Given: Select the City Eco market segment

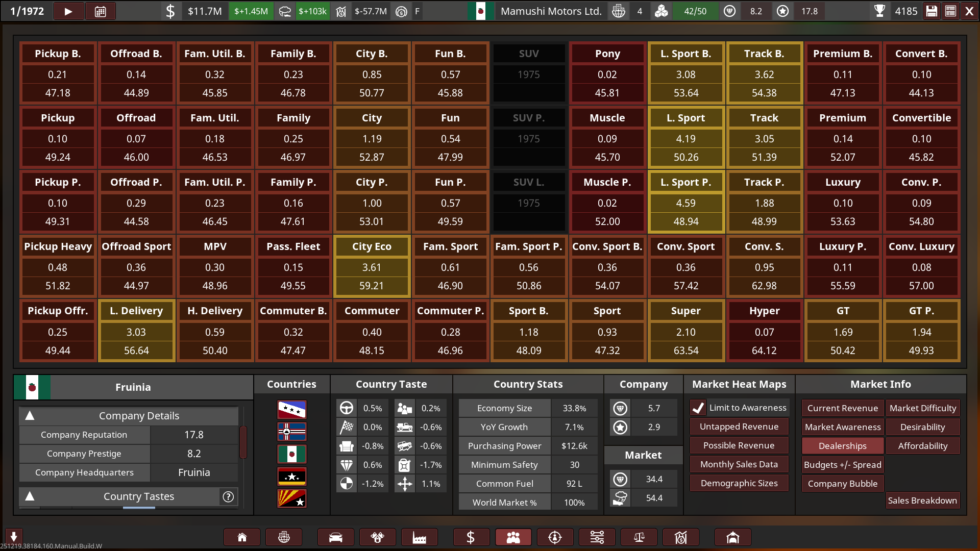Looking at the screenshot, I should click(x=372, y=266).
